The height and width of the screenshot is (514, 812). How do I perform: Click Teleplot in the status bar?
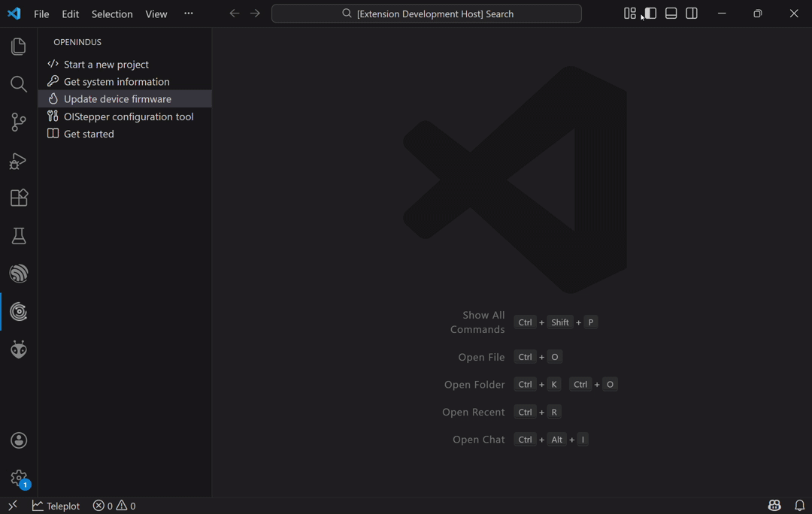coord(56,506)
